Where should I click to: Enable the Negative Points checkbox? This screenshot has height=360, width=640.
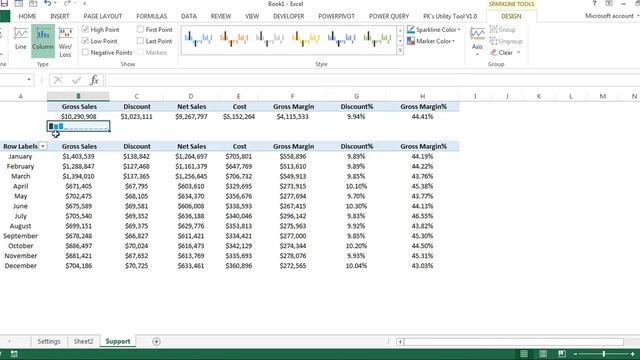(x=85, y=52)
